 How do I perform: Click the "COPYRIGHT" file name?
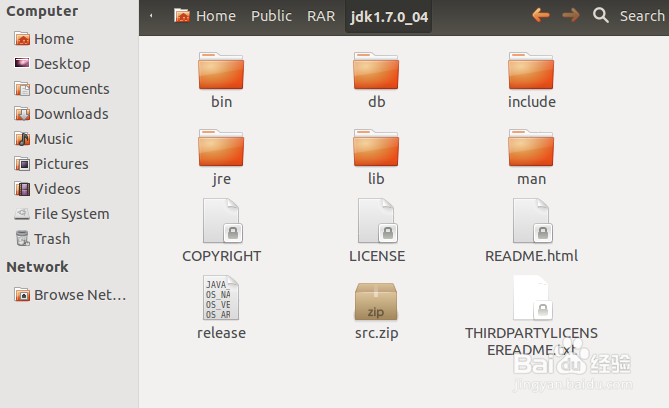[x=221, y=256]
